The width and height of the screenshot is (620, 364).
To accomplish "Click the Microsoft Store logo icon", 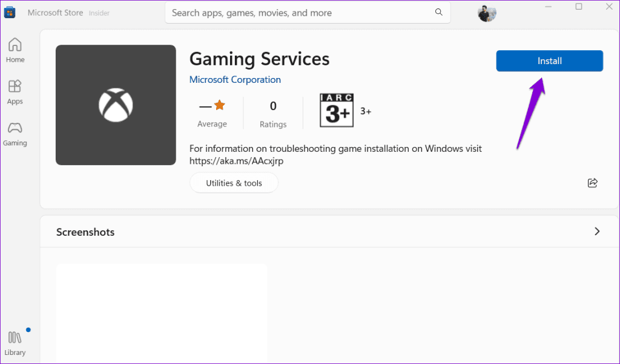I will [10, 12].
